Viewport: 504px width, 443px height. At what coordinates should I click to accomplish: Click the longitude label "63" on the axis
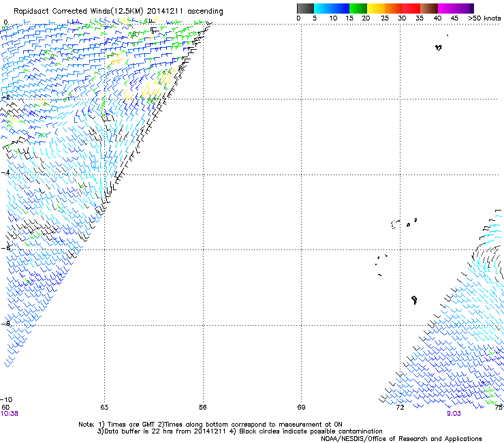[x=104, y=408]
